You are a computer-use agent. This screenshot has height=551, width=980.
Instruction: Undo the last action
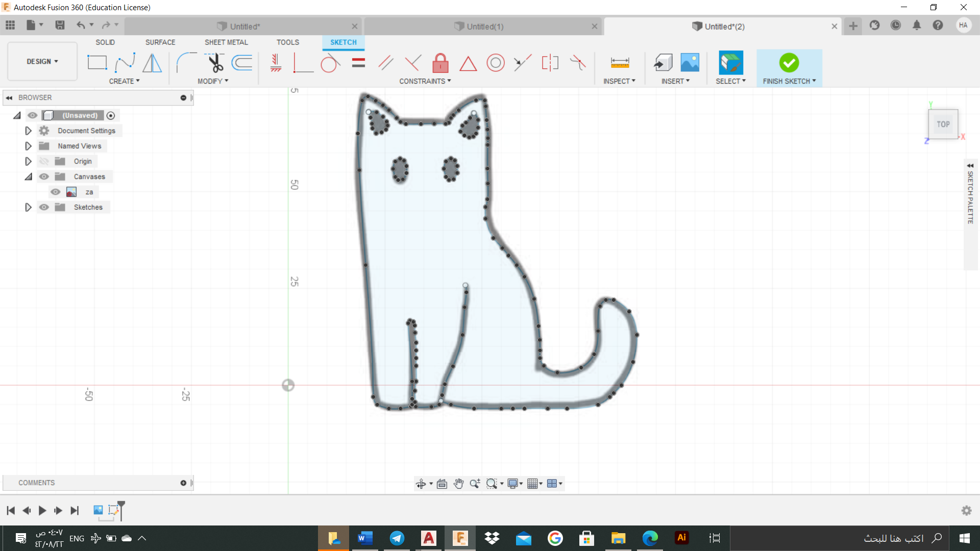pos(81,25)
